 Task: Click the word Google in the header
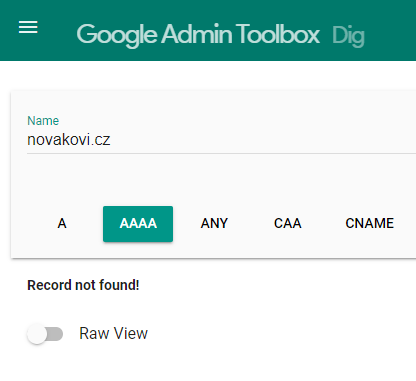[x=117, y=35]
